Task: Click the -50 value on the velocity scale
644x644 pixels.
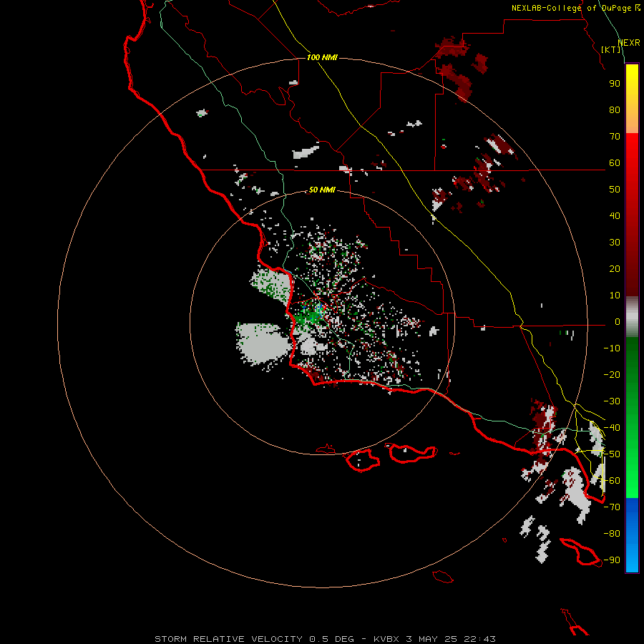Action: (612, 454)
